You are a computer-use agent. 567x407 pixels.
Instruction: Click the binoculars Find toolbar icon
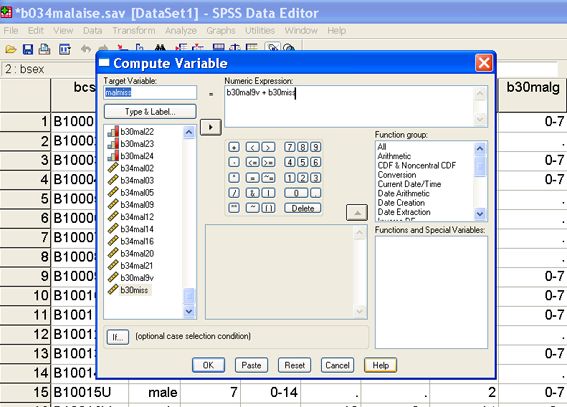coord(160,48)
